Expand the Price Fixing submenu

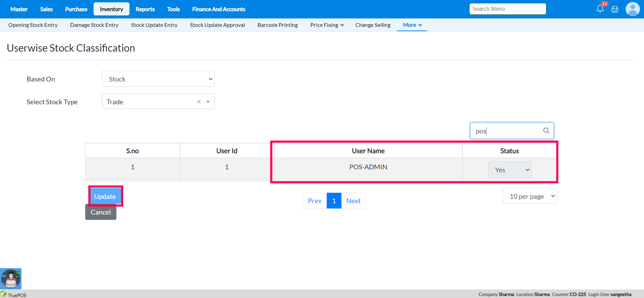coord(327,25)
